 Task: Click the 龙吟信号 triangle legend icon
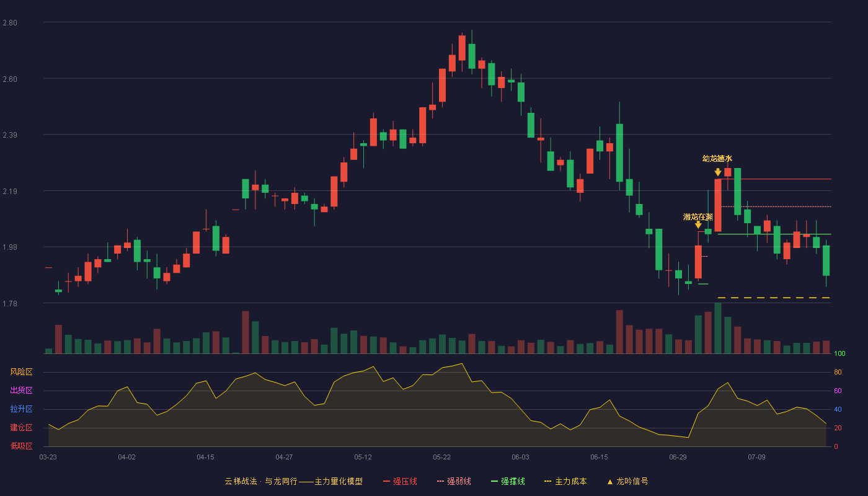(609, 482)
